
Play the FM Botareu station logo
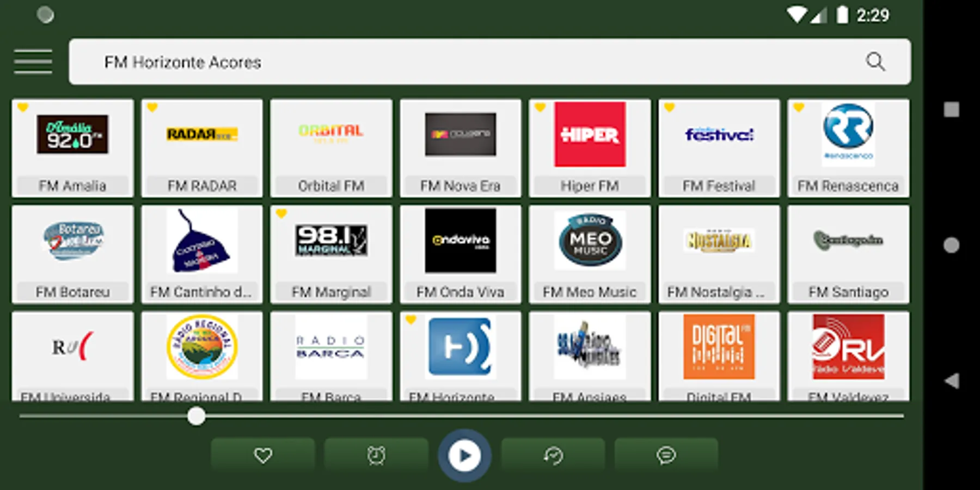(72, 240)
